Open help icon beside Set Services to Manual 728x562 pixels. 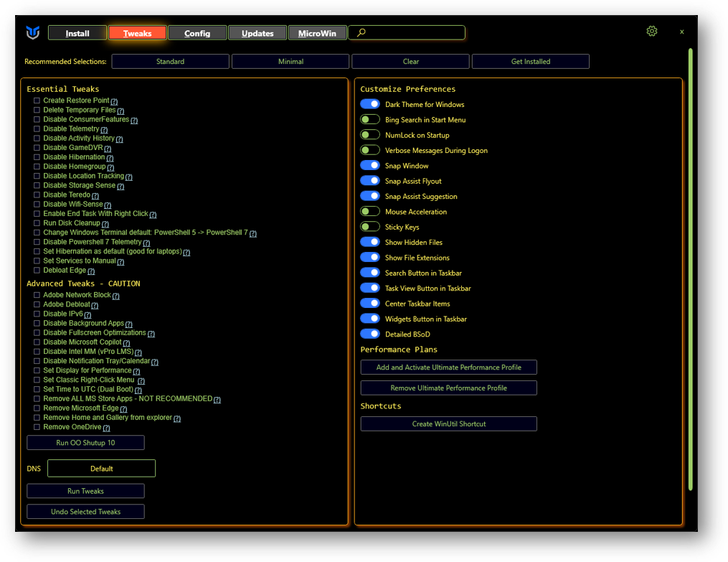click(x=120, y=262)
